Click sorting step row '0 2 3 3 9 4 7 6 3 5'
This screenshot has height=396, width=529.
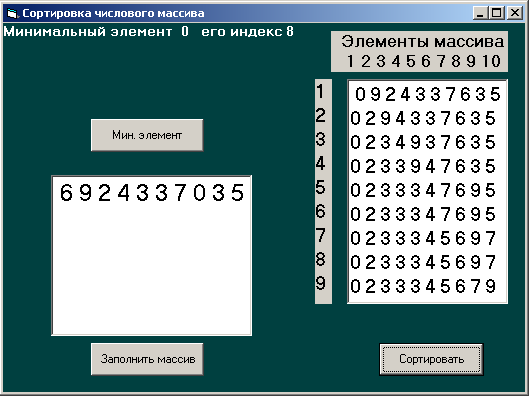(423, 166)
